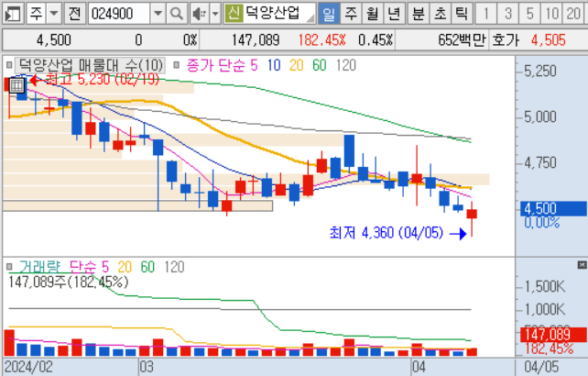Click the 최저 4,360 (04/05) low marker label
588x376 pixels.
pyautogui.click(x=386, y=233)
